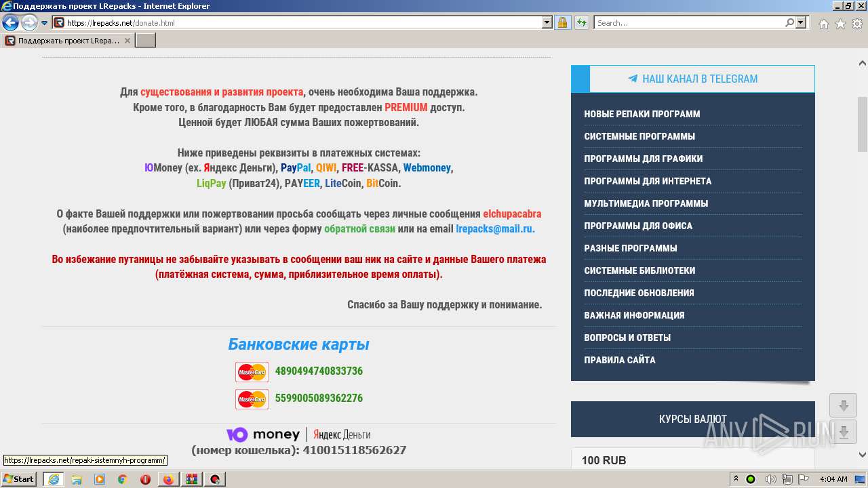
Task: Open 'ВАЖНАЯ ИНФОРМАЦИЯ' menu item
Action: click(x=634, y=315)
